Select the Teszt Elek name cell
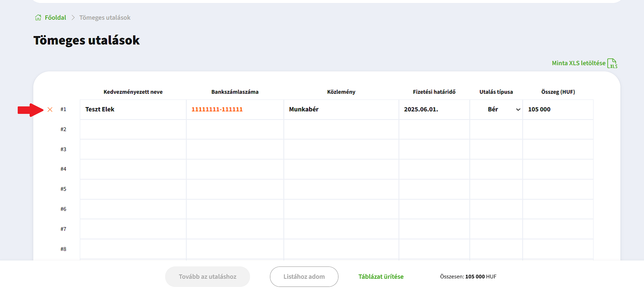This screenshot has height=293, width=644. (133, 109)
